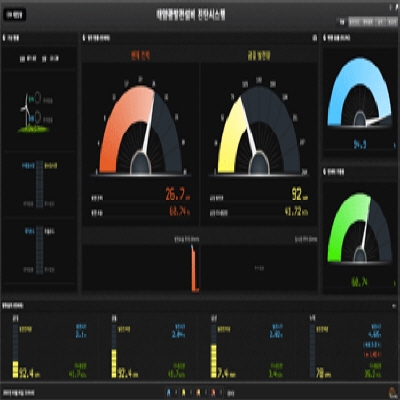Click the orange alert icon in bottom status bar

click(x=198, y=393)
